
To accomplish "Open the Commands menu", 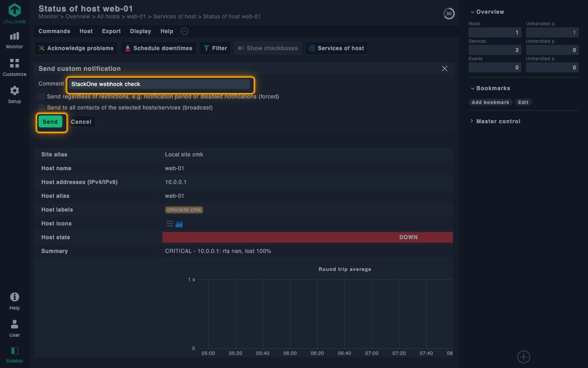I will click(x=54, y=31).
